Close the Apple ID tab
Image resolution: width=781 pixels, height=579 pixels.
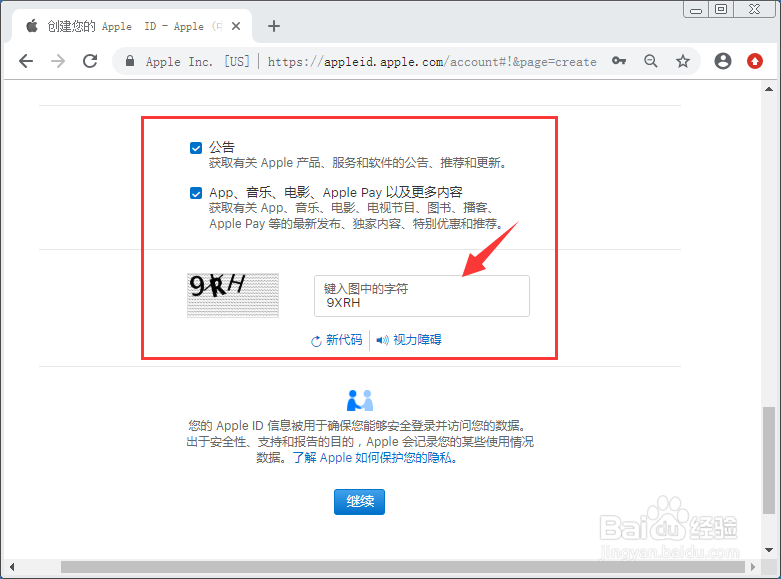[236, 26]
